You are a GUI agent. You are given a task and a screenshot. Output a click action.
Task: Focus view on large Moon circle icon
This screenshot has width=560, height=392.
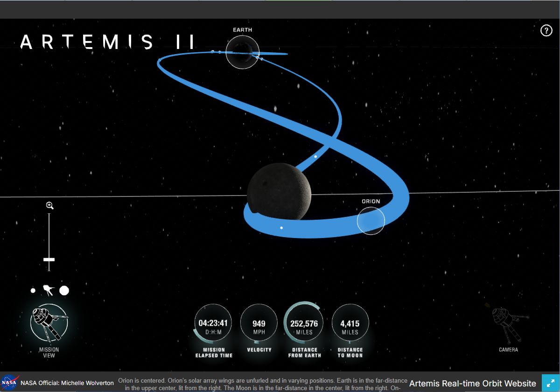coord(64,291)
